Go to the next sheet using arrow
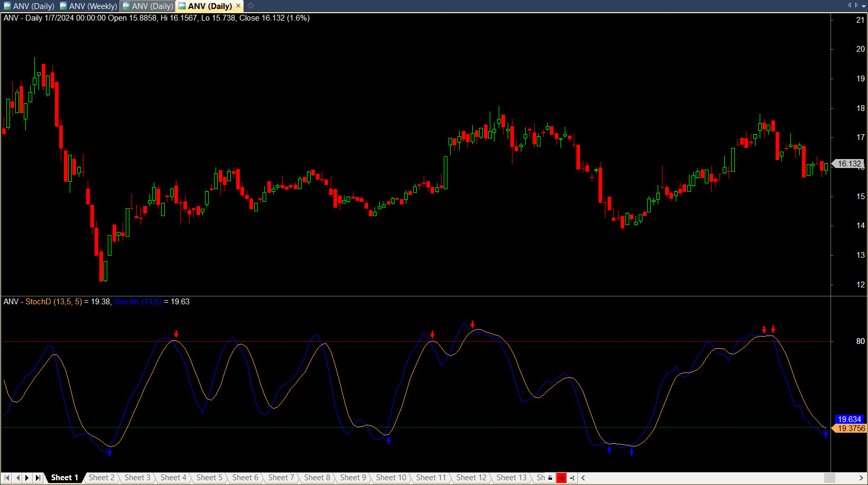 coord(27,478)
